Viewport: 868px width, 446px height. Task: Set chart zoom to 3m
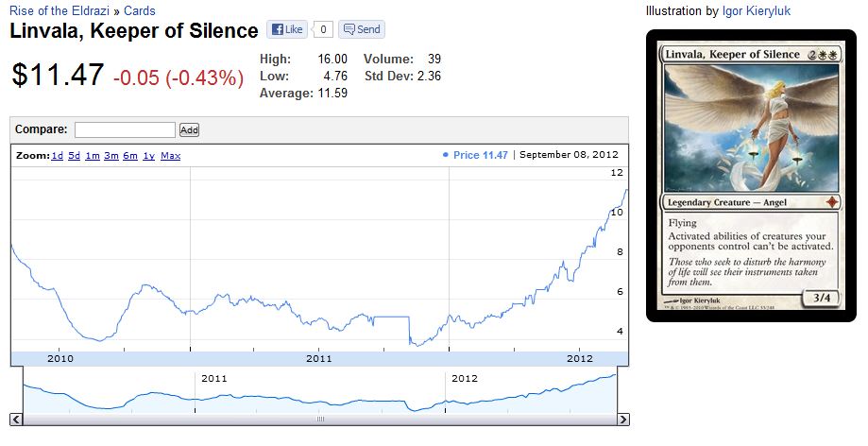point(111,155)
